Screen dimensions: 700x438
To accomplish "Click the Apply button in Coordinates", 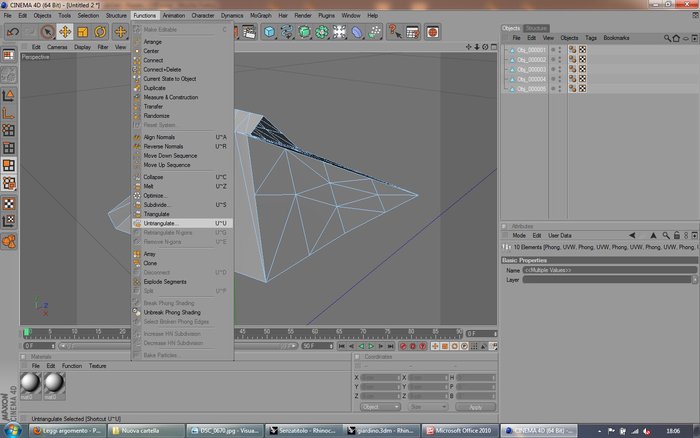I will click(x=475, y=407).
